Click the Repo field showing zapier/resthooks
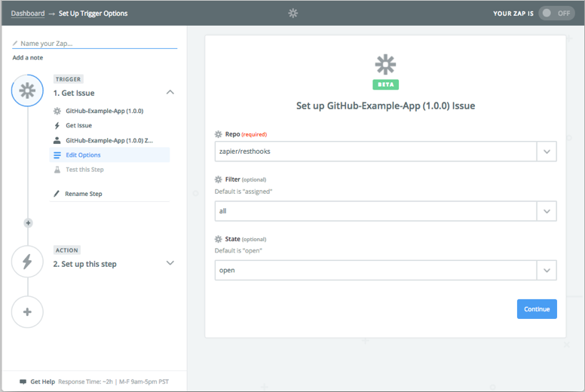The height and width of the screenshot is (392, 585). (x=375, y=151)
